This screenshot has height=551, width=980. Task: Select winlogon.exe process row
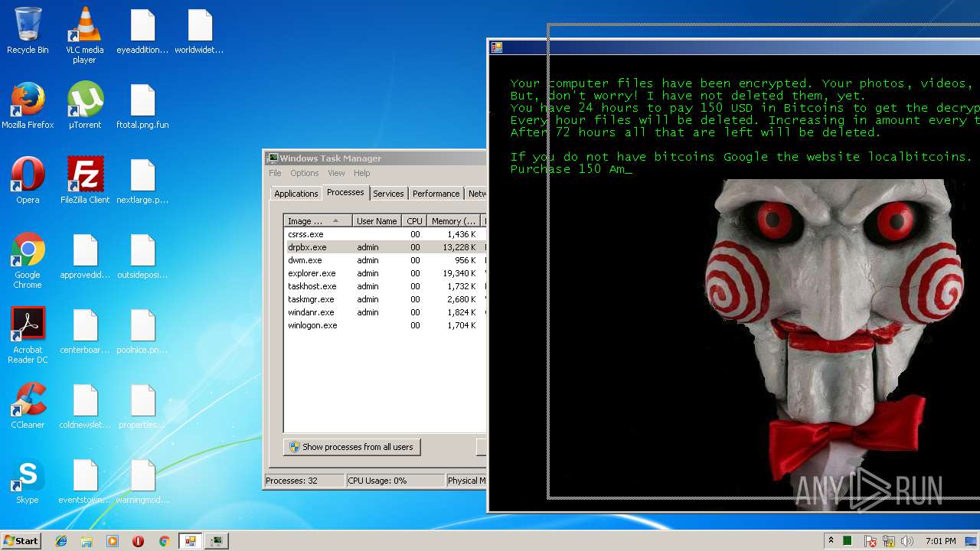[384, 325]
